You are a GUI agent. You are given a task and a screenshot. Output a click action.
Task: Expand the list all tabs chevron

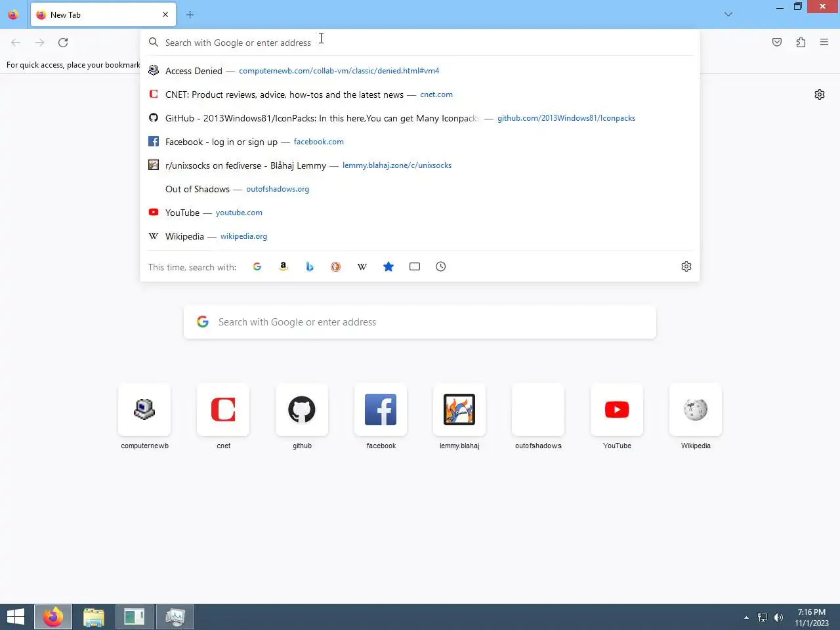point(728,14)
